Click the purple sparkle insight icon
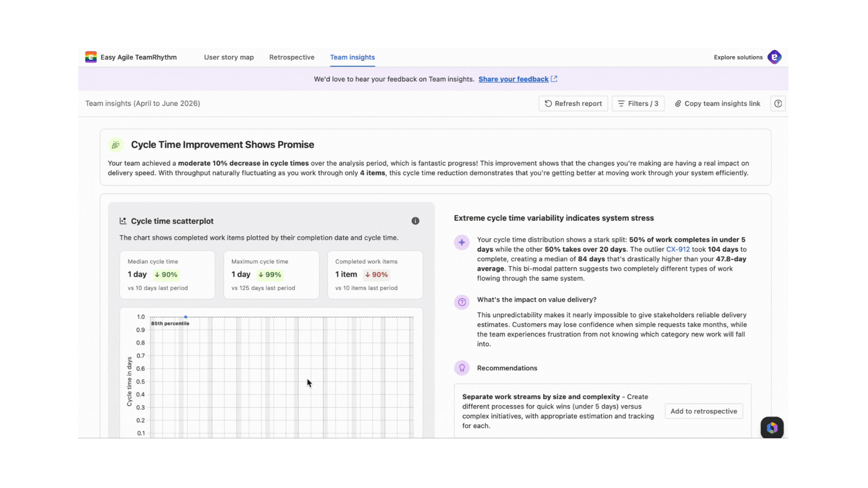This screenshot has height=488, width=868. [x=462, y=242]
